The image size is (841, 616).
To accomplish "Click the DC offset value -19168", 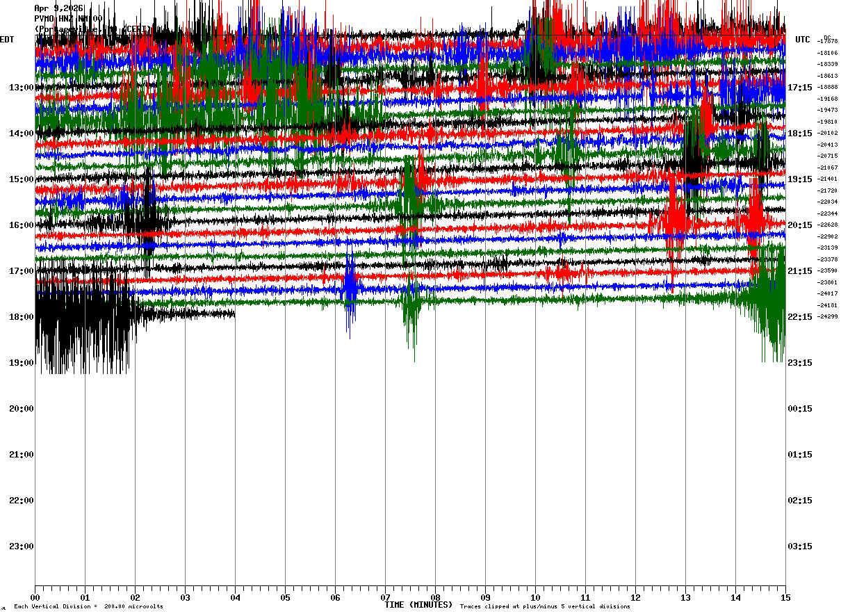I will (x=828, y=99).
